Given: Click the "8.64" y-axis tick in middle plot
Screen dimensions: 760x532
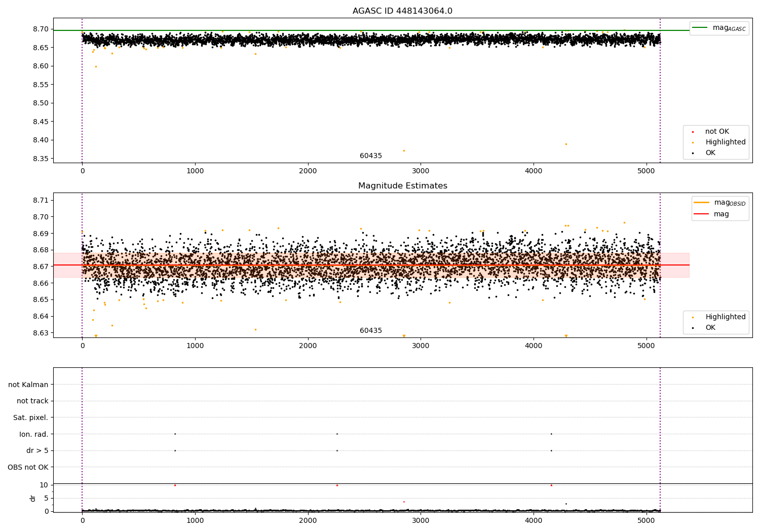Looking at the screenshot, I should point(41,317).
